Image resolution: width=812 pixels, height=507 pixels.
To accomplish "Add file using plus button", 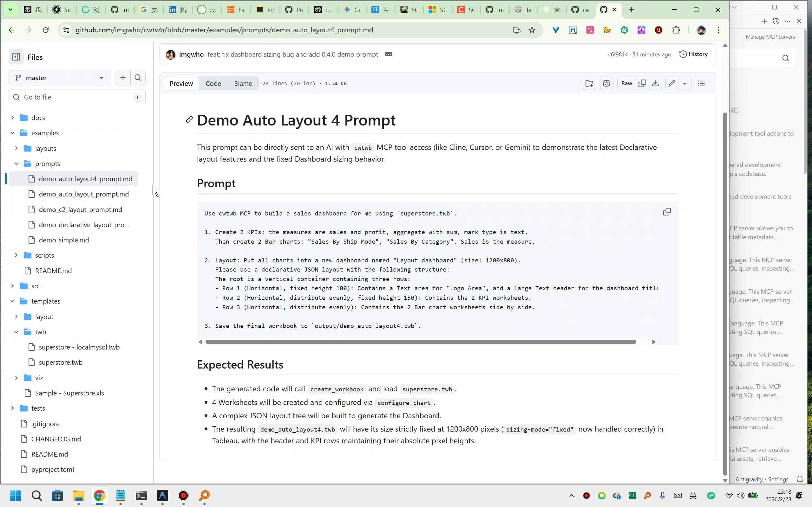I will pyautogui.click(x=123, y=78).
